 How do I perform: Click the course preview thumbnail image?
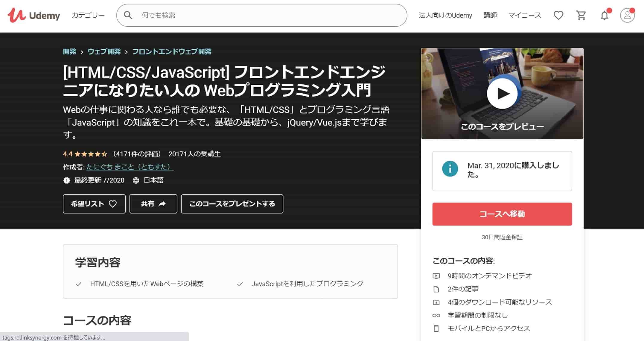click(x=502, y=94)
